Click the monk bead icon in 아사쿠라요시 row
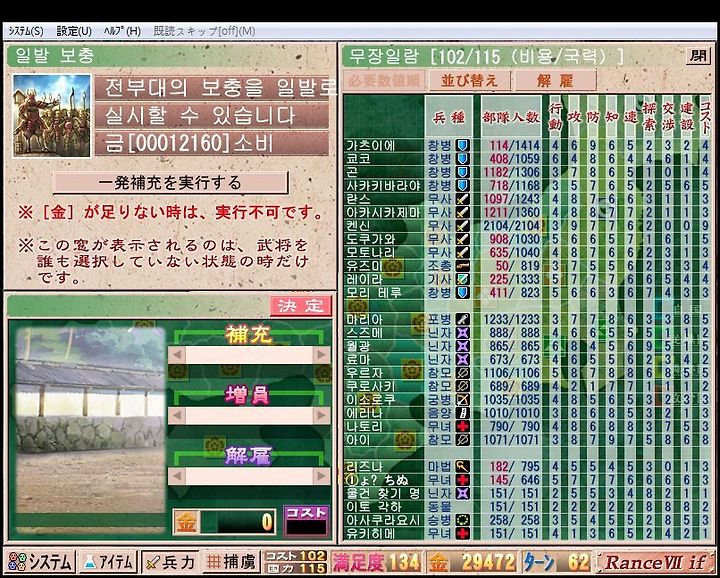Viewport: 720px width, 578px height. pyautogui.click(x=462, y=520)
